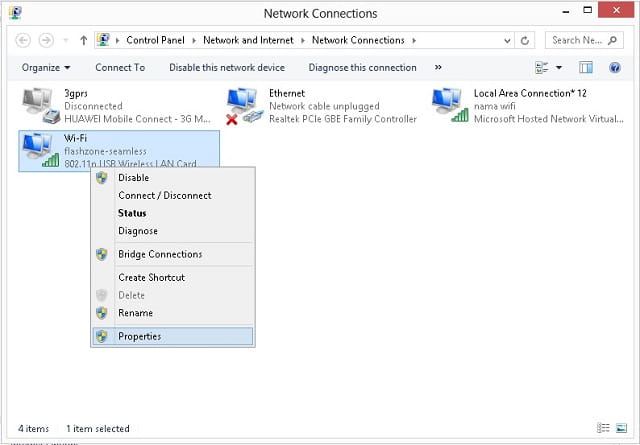The image size is (640, 445).
Task: Click Connect To in toolbar
Action: 120,67
